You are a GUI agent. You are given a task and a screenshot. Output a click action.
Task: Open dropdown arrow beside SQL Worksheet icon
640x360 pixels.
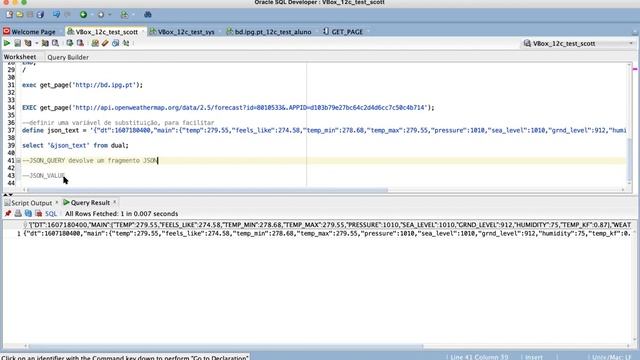click(133, 15)
